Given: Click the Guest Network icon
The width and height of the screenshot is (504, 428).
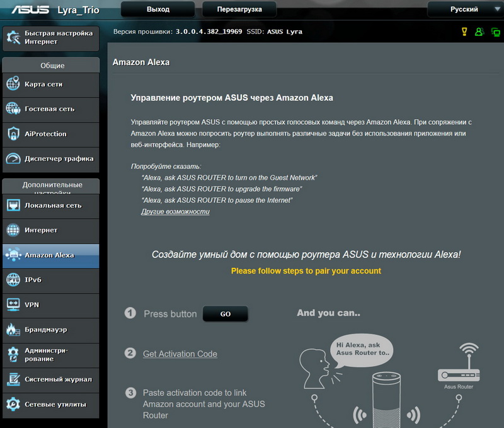Looking at the screenshot, I should click(x=13, y=109).
